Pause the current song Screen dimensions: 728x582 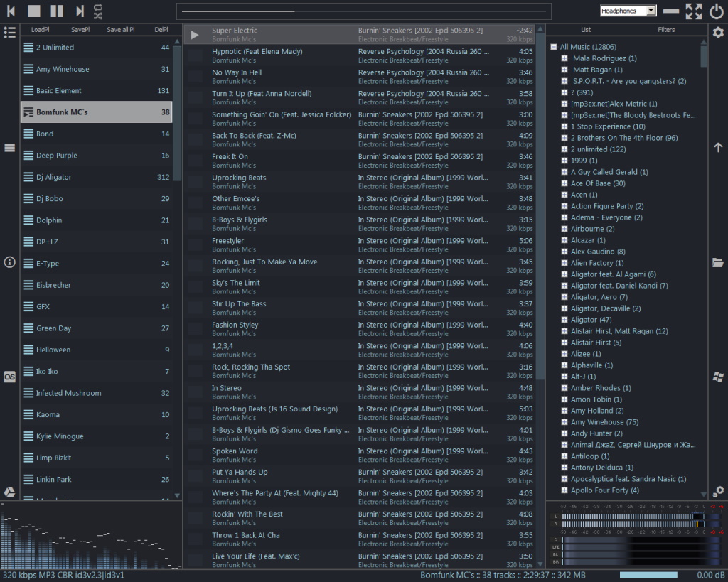(x=57, y=11)
